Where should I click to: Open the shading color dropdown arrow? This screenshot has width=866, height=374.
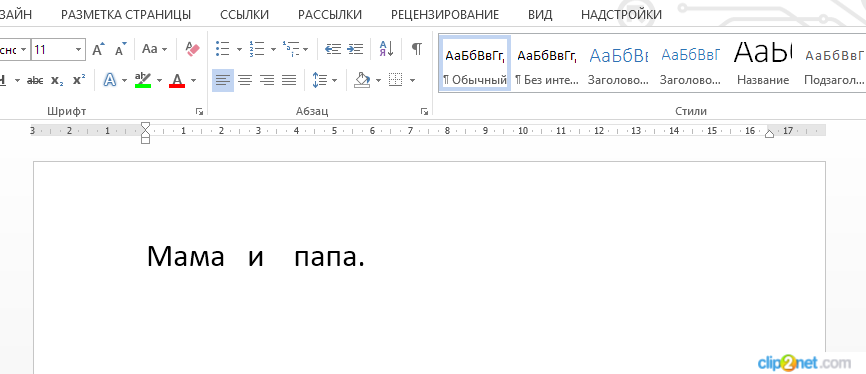coord(378,81)
